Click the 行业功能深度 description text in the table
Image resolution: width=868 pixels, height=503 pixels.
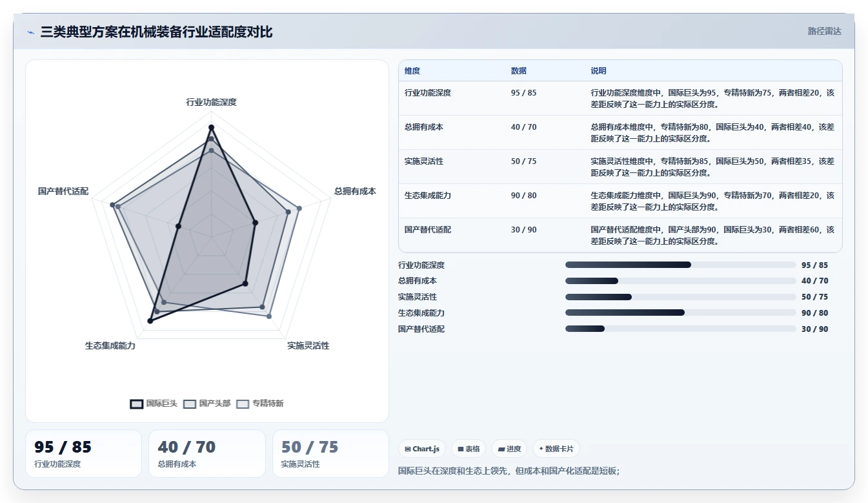coord(712,98)
